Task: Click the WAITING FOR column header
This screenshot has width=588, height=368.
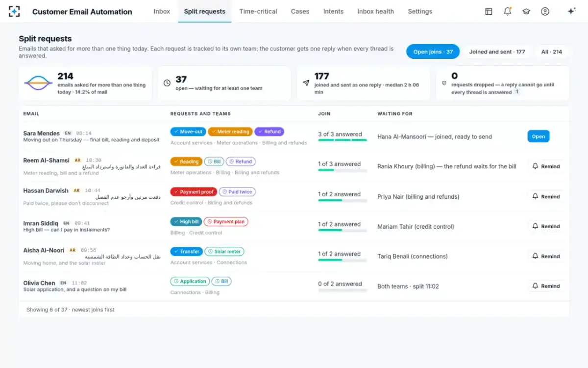Action: (x=395, y=114)
